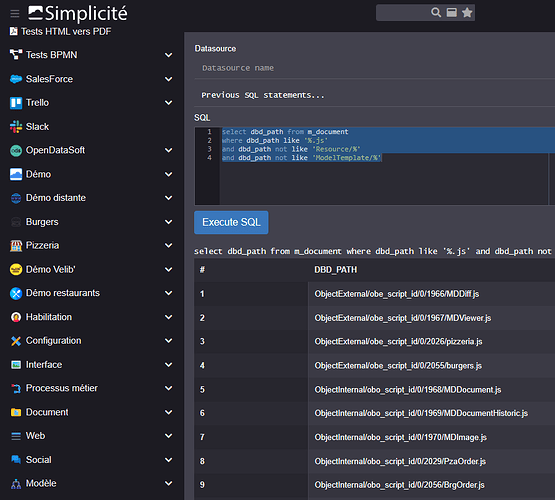Expand the Tests BPMN chevron

coord(168,55)
